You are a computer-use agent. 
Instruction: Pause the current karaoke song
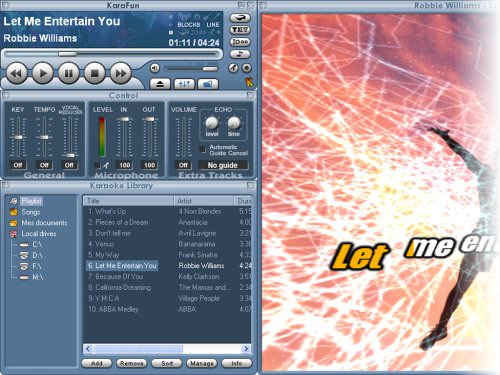coord(69,73)
